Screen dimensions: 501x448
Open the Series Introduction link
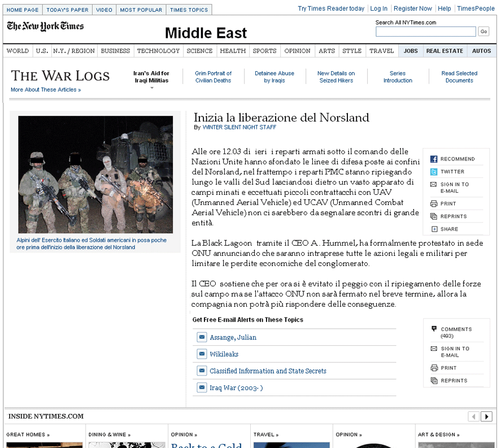pos(398,77)
